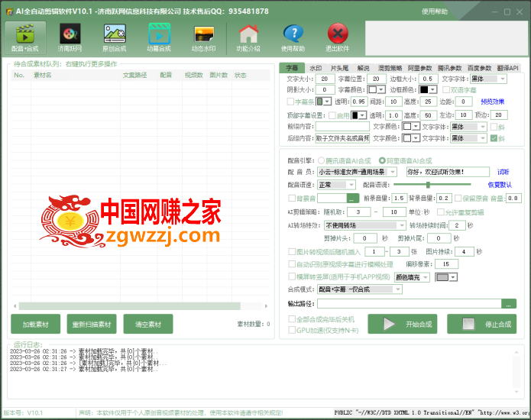Image resolution: width=531 pixels, height=420 pixels.
Task: Check the 允许重复剪辑 option
Action: click(441, 212)
